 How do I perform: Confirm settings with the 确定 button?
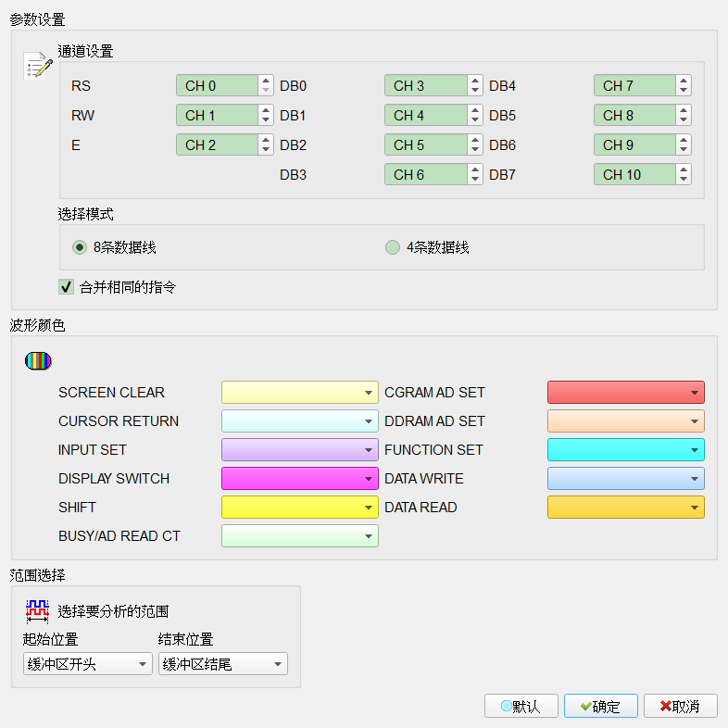[601, 706]
